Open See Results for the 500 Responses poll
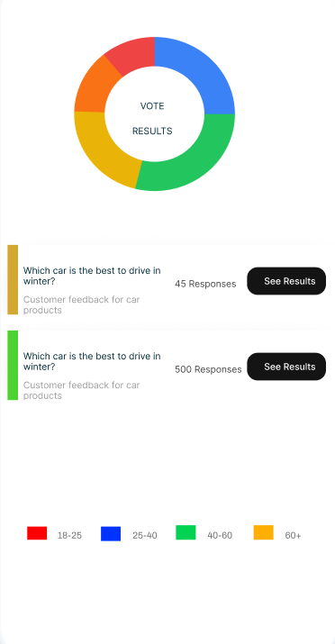Viewport: 335px width, 644px height. 286,367
